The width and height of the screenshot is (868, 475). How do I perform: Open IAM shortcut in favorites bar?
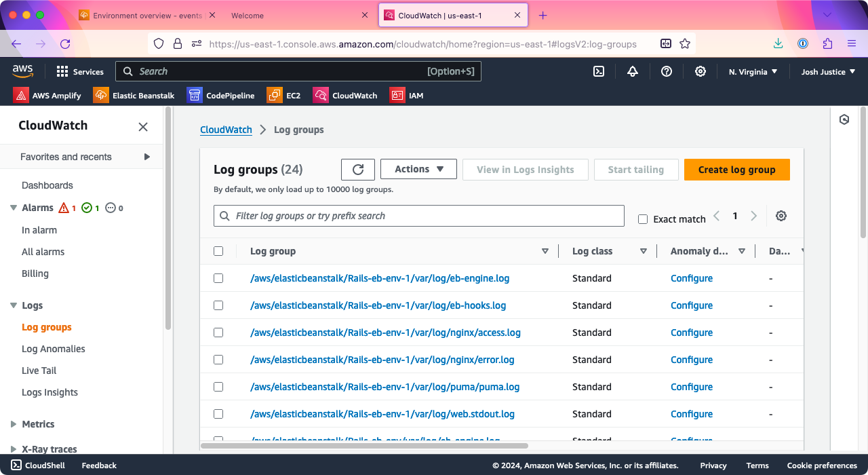407,95
